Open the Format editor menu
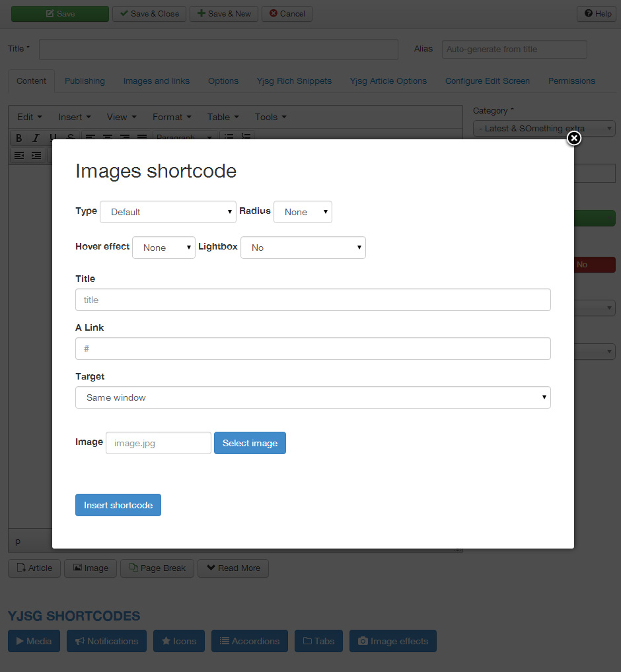 pyautogui.click(x=172, y=117)
